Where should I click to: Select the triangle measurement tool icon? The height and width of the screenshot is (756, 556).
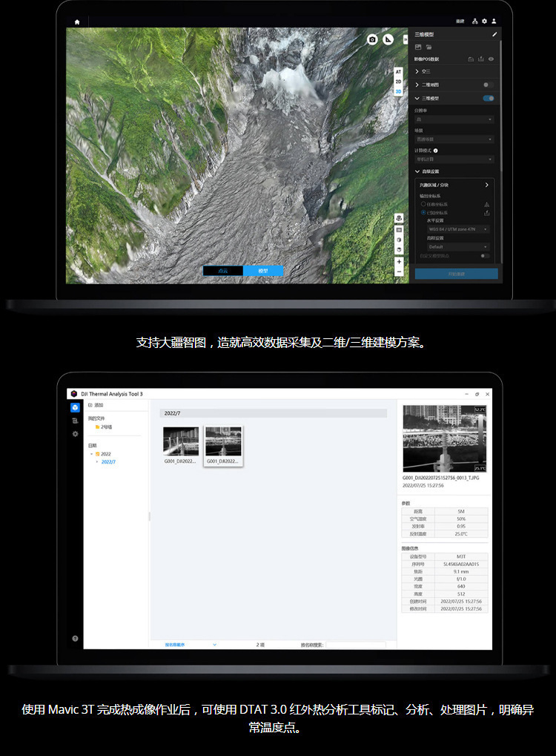388,39
